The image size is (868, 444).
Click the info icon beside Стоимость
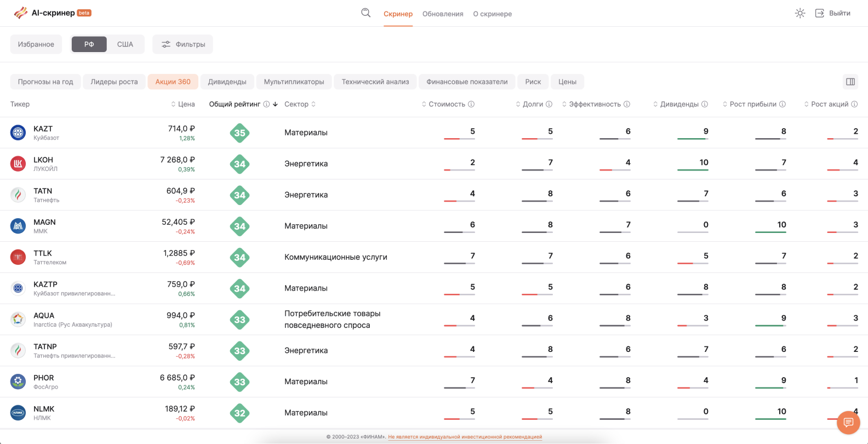pos(471,104)
